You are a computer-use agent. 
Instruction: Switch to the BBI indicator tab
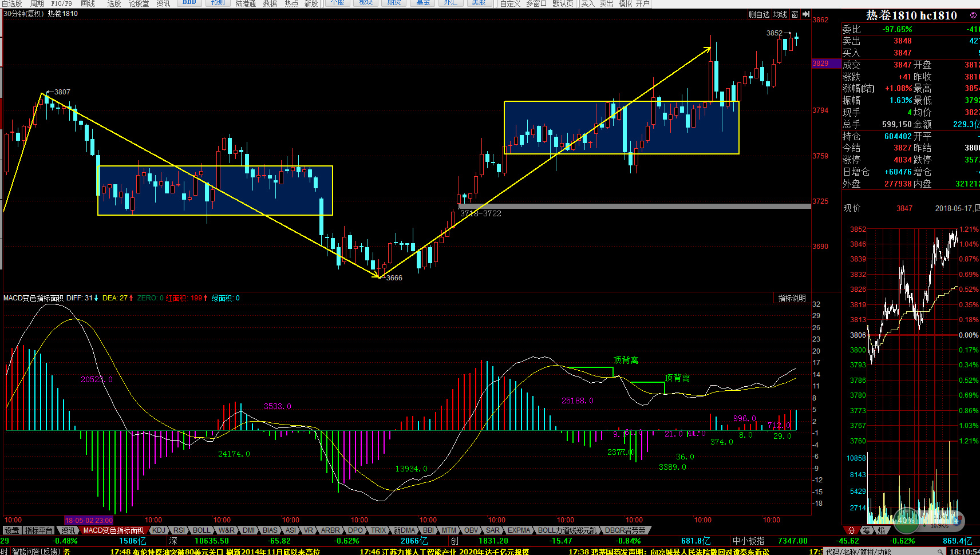429,530
